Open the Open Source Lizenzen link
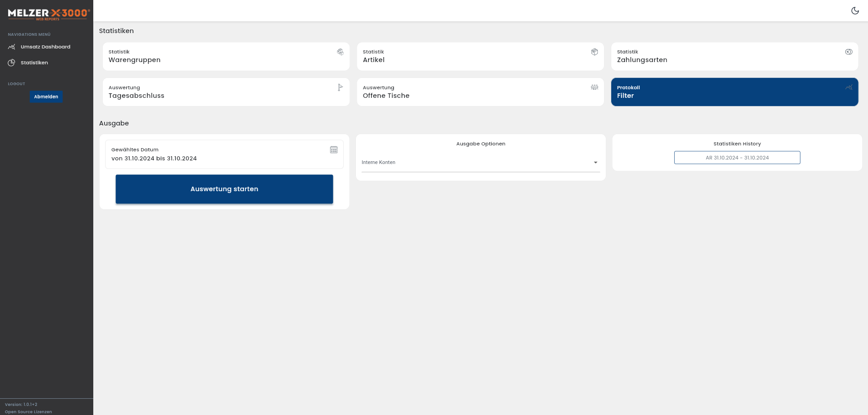Image resolution: width=868 pixels, height=415 pixels. tap(29, 411)
